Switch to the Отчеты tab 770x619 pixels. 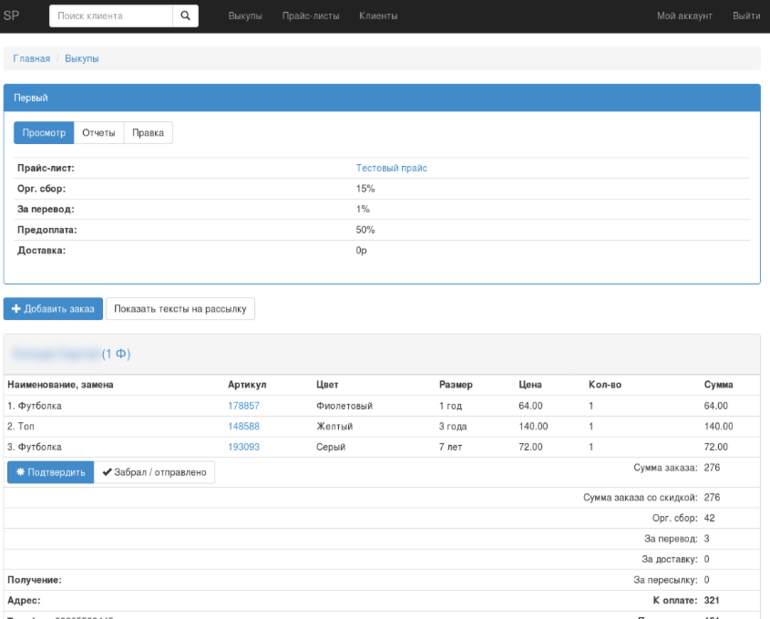pyautogui.click(x=99, y=133)
